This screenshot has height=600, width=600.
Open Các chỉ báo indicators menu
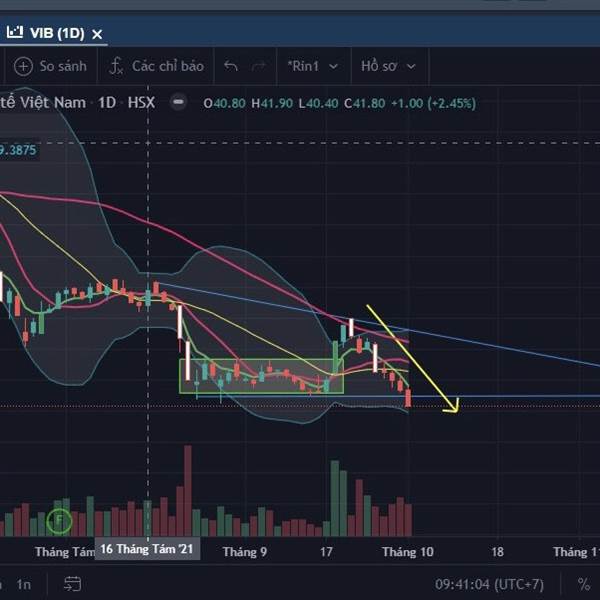click(156, 66)
